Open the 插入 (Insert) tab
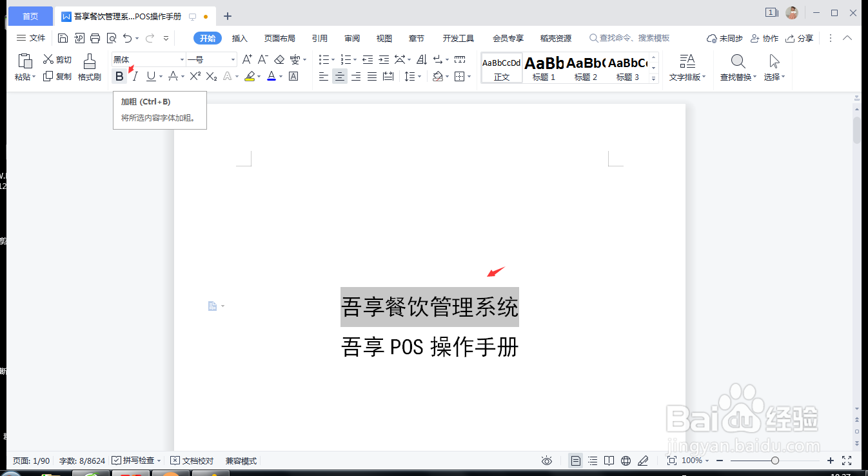 [x=240, y=38]
